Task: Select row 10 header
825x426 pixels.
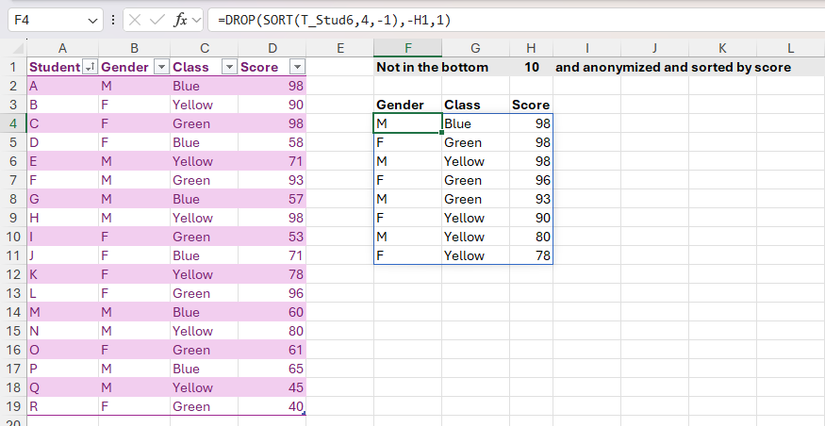Action: tap(14, 237)
